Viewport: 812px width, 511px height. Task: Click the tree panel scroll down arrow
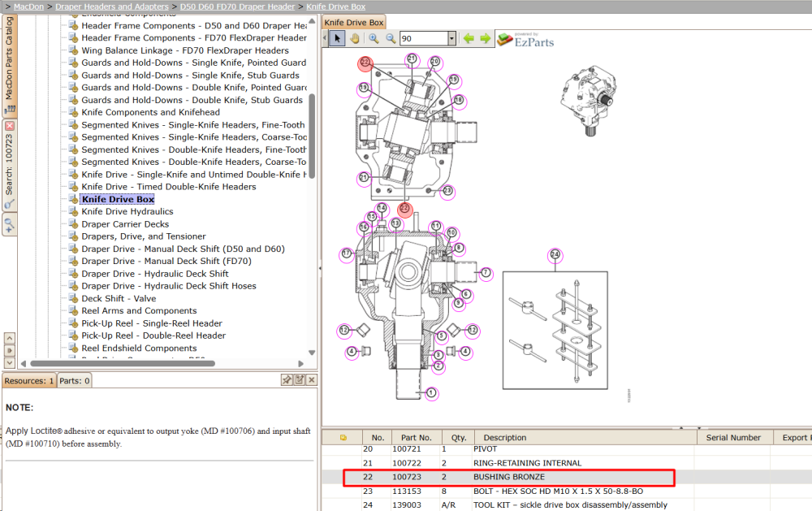312,353
